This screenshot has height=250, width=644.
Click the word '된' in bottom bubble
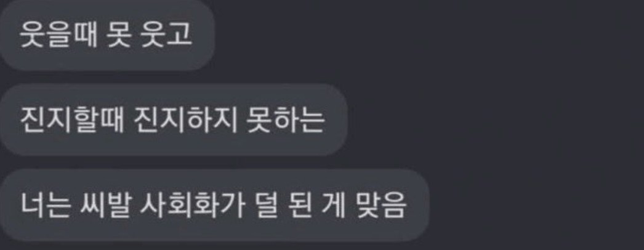[299, 205]
